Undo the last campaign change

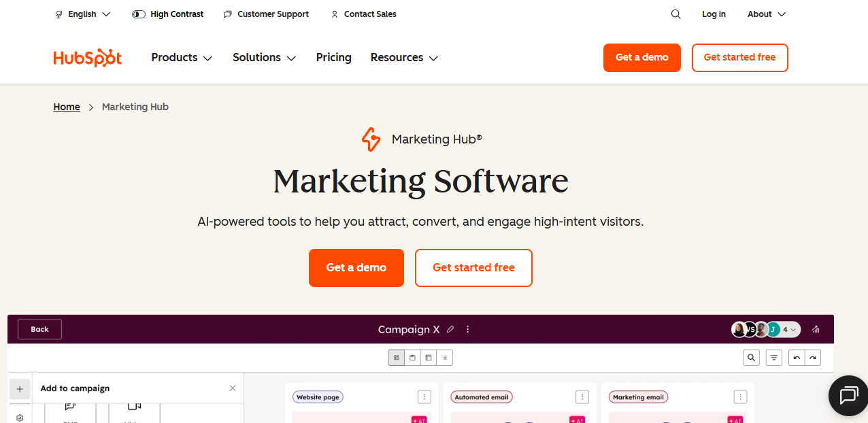pos(796,357)
